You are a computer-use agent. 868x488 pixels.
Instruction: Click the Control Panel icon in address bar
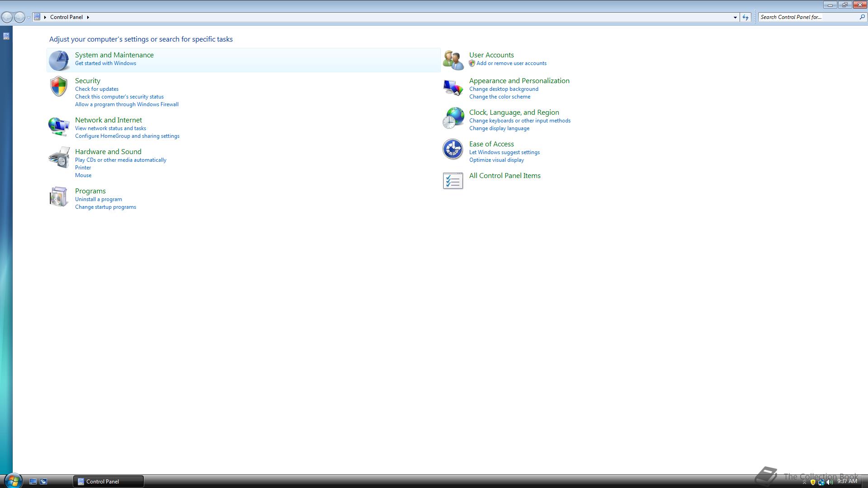click(38, 17)
